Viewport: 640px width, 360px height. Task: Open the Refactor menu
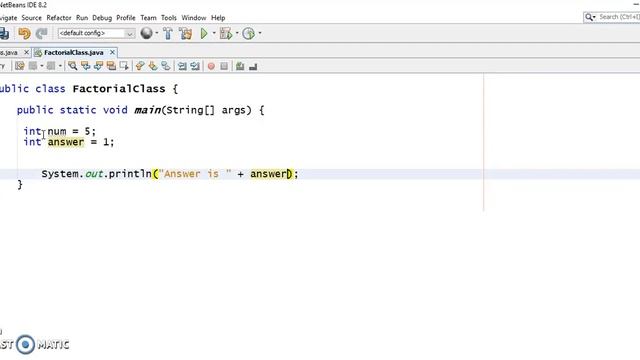(x=59, y=18)
